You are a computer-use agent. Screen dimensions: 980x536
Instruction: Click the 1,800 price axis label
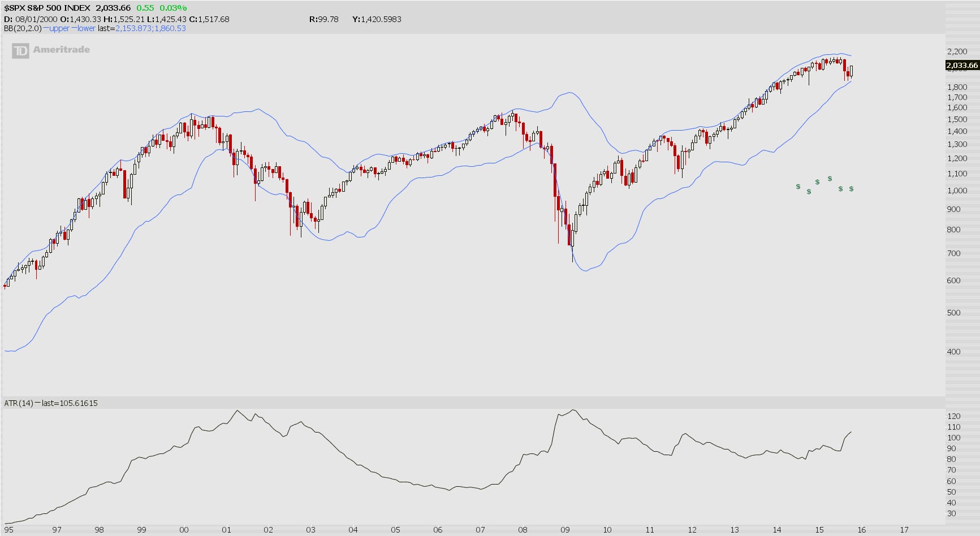(957, 87)
